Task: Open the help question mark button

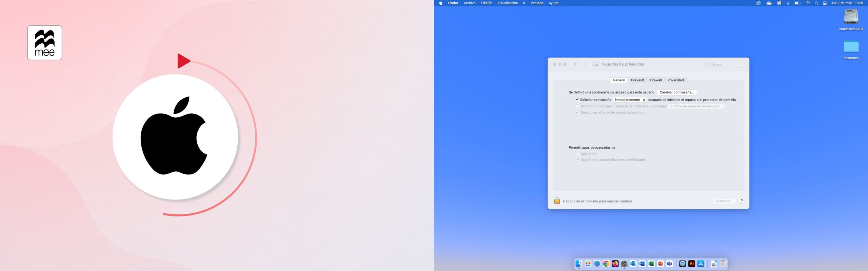Action: tap(742, 201)
